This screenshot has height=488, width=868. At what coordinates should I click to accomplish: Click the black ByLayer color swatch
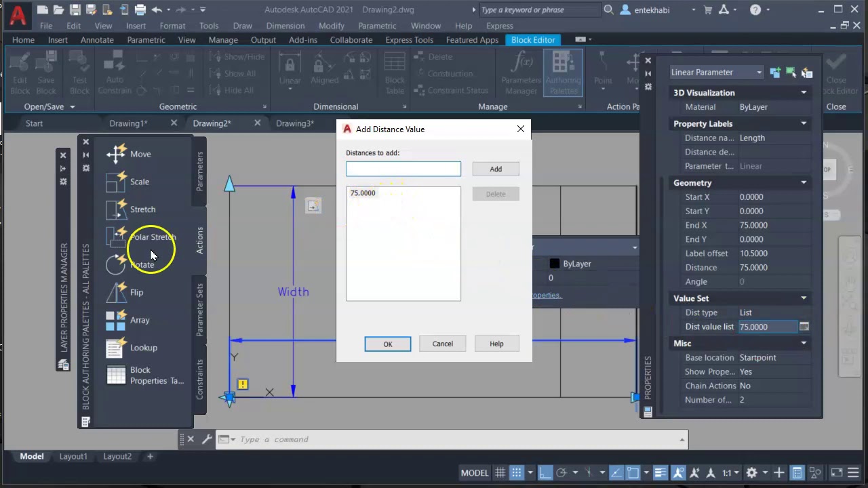(554, 264)
